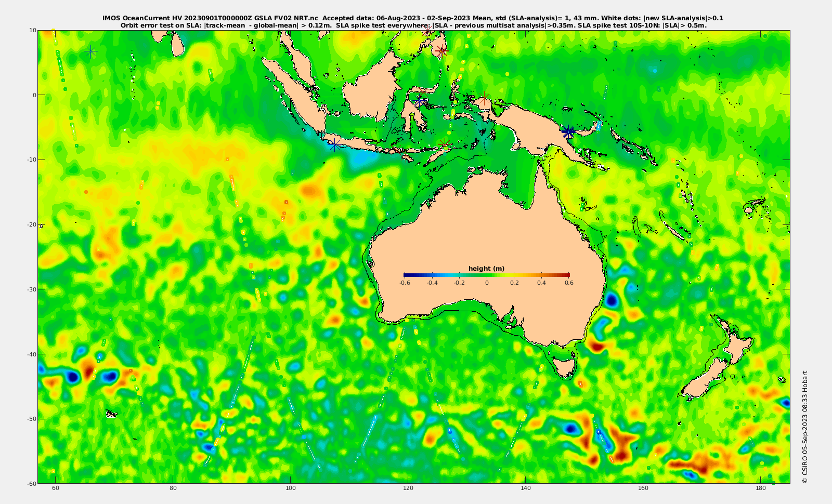Click the y-axis latitude label 10

(33, 30)
